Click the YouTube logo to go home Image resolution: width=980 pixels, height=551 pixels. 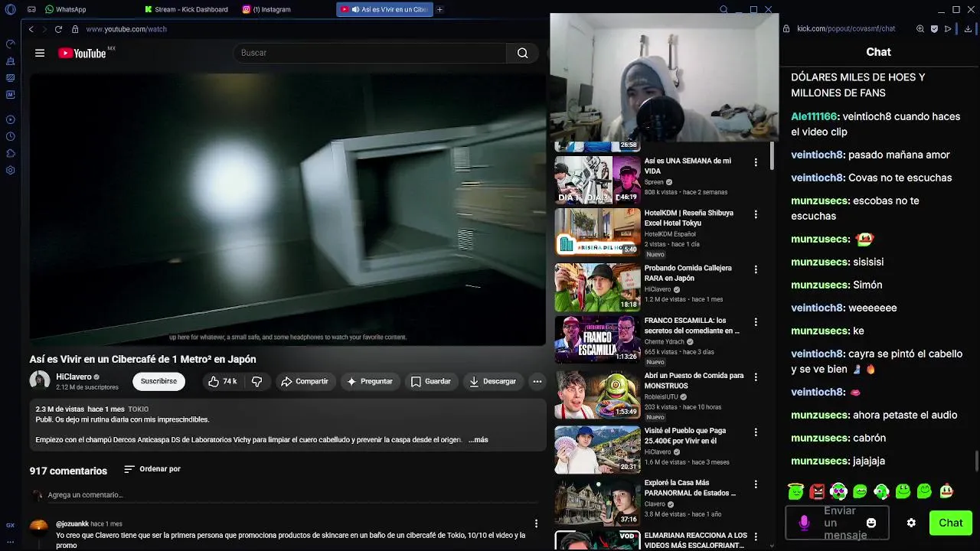(x=83, y=53)
